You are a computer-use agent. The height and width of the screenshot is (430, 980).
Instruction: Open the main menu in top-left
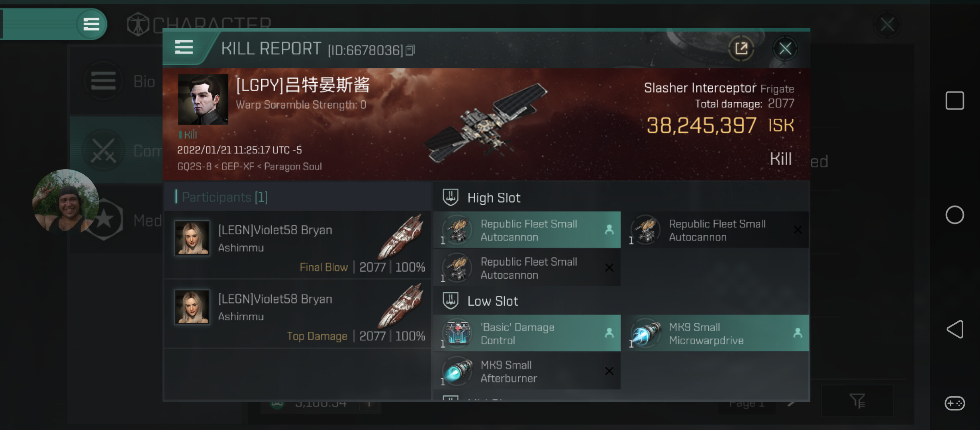91,24
